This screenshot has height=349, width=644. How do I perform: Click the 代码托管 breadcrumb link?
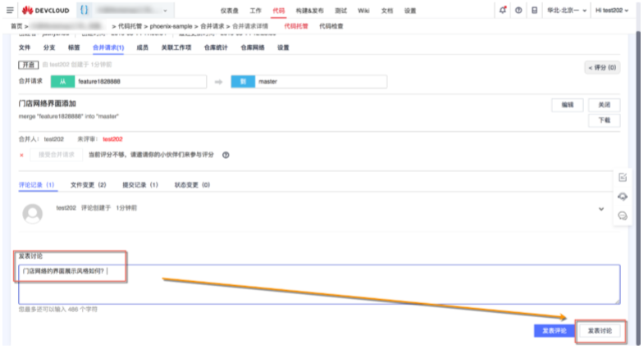pos(130,26)
